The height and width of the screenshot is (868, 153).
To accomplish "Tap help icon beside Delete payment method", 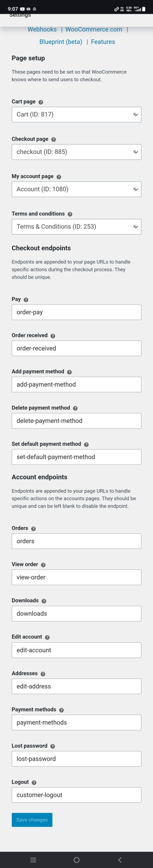I will 75,408.
